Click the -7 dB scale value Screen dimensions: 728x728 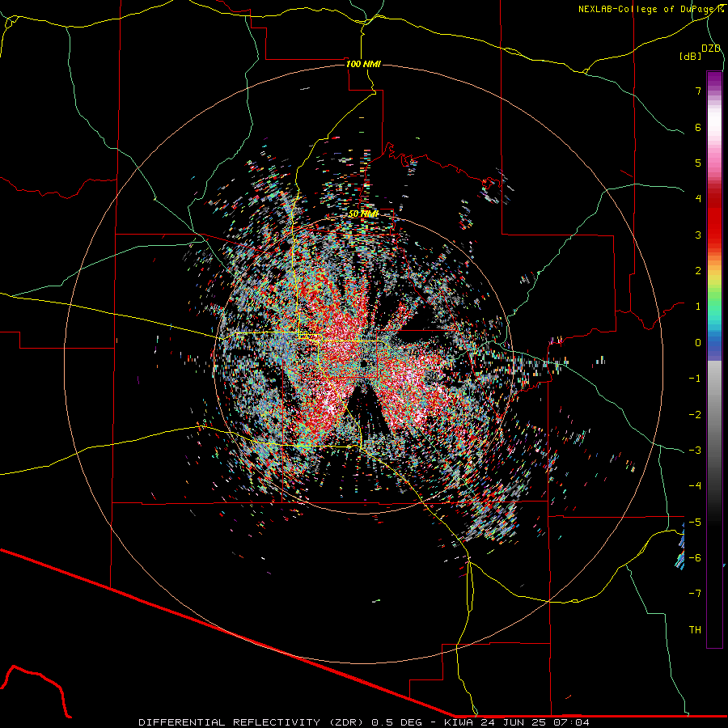[695, 594]
